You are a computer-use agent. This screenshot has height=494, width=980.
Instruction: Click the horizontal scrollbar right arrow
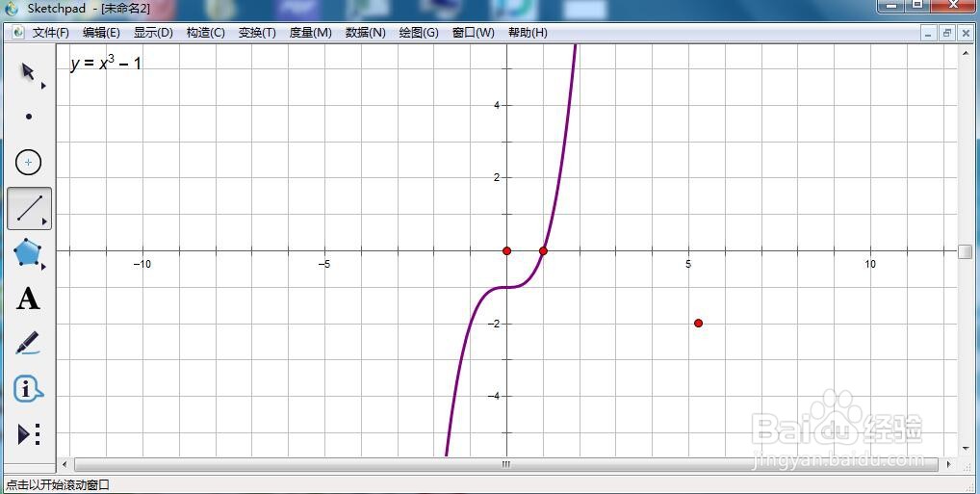949,464
